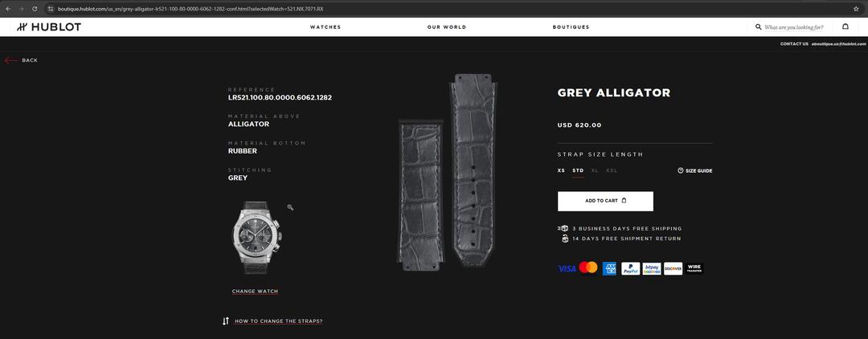Image resolution: width=868 pixels, height=339 pixels.
Task: Click the chronograph watch thumbnail
Action: 256,237
